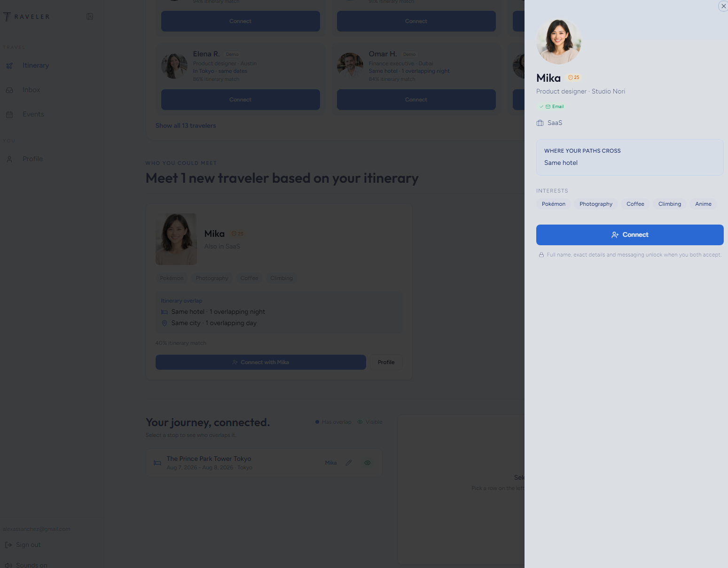
Task: Click the blue Connect button in Mika's side panel
Action: [x=630, y=235]
